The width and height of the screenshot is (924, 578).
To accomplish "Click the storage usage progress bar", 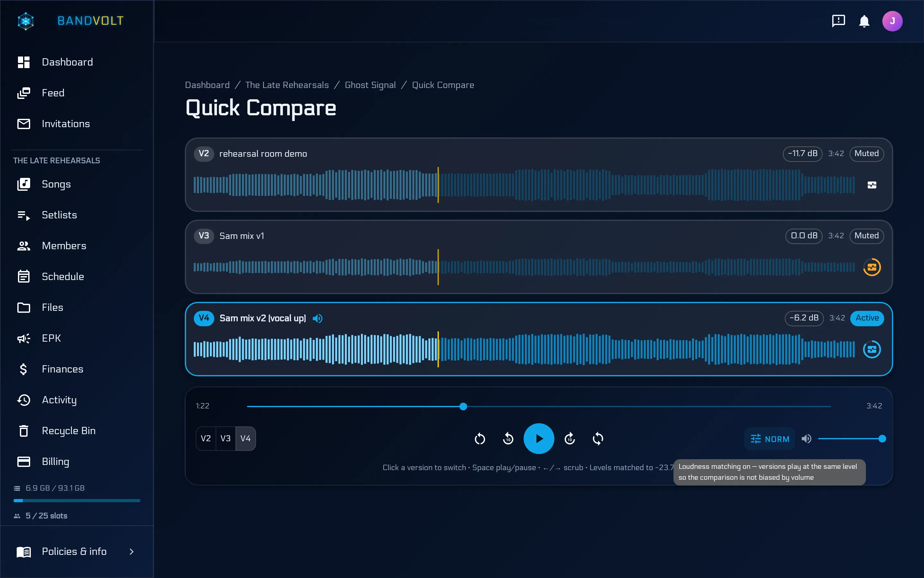I will (77, 500).
